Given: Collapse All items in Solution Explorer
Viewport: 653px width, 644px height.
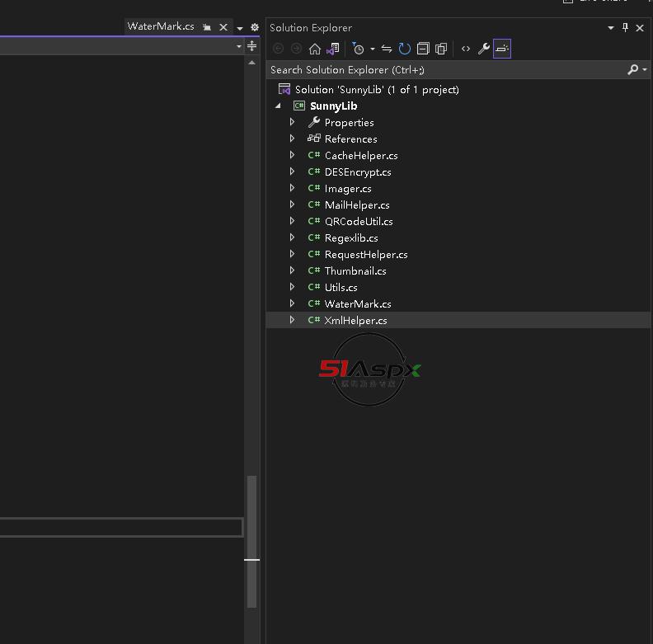Looking at the screenshot, I should pos(423,49).
